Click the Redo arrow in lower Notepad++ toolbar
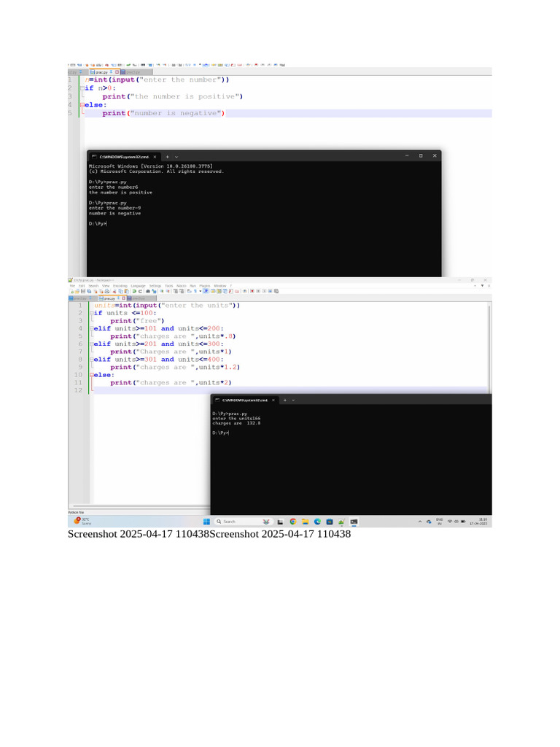This screenshot has width=560, height=747. tap(141, 291)
